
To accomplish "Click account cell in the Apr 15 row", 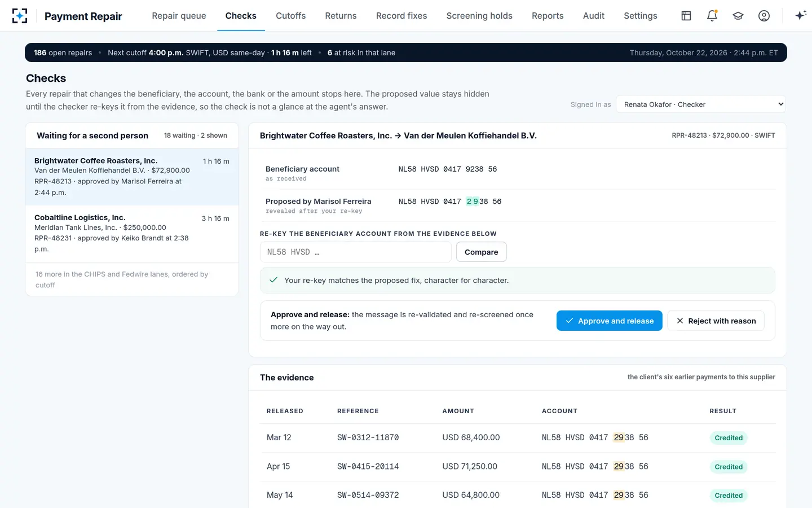I will pyautogui.click(x=595, y=466).
